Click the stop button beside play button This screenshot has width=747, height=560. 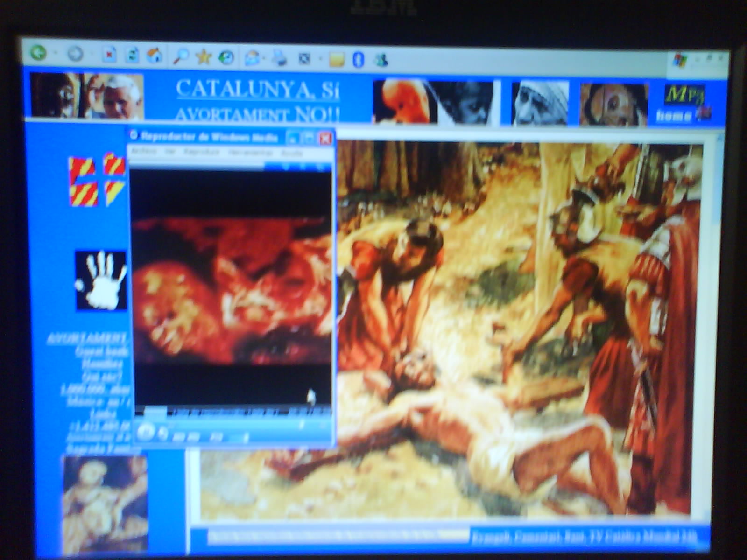coord(163,434)
